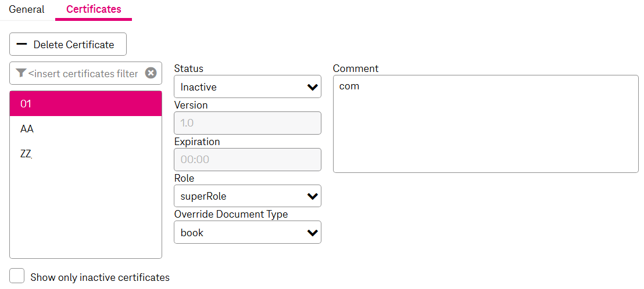Click the Override Document Type chevron arrow
Screen dimensions: 644x289
(312, 233)
